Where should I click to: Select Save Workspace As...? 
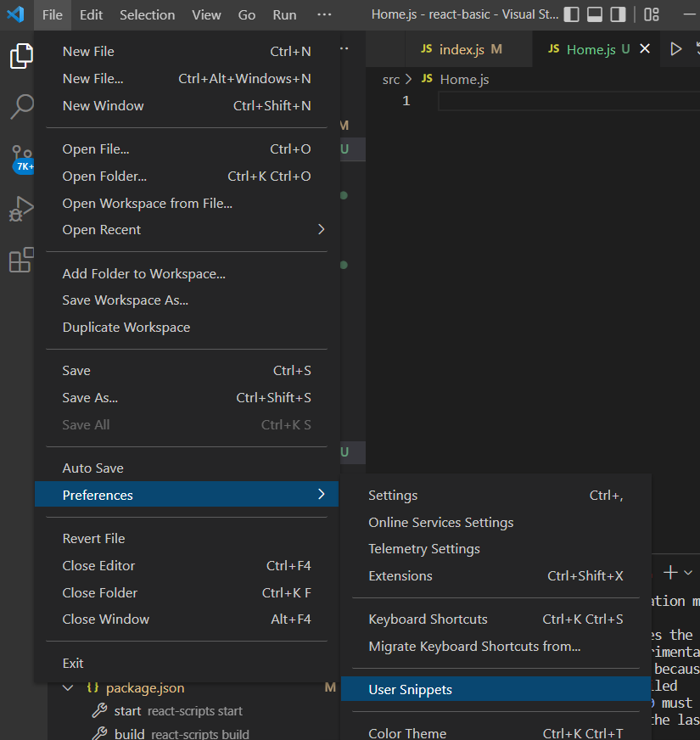click(x=187, y=300)
